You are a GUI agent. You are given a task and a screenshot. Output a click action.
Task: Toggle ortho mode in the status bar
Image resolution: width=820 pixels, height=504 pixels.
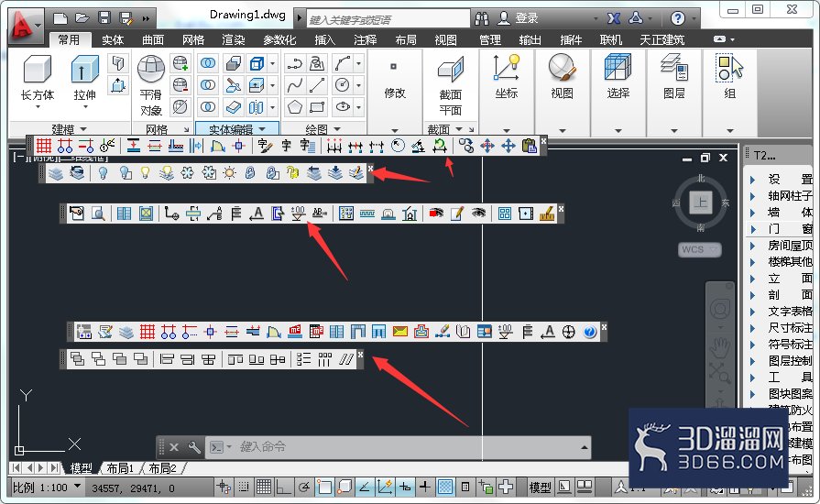tap(283, 487)
